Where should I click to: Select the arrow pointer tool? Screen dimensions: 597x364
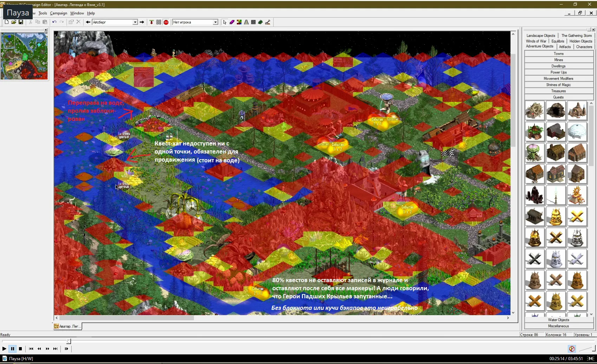[x=225, y=22]
